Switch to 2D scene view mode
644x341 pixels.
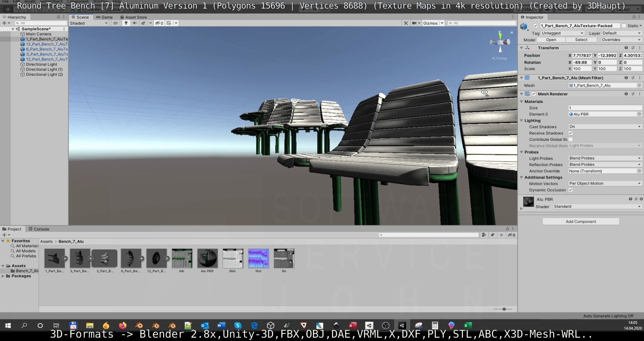coord(115,23)
